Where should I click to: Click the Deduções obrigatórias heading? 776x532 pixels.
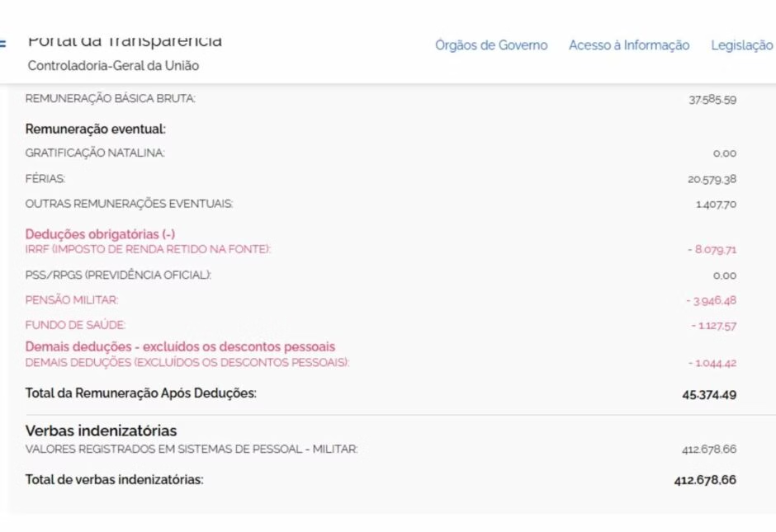point(100,234)
